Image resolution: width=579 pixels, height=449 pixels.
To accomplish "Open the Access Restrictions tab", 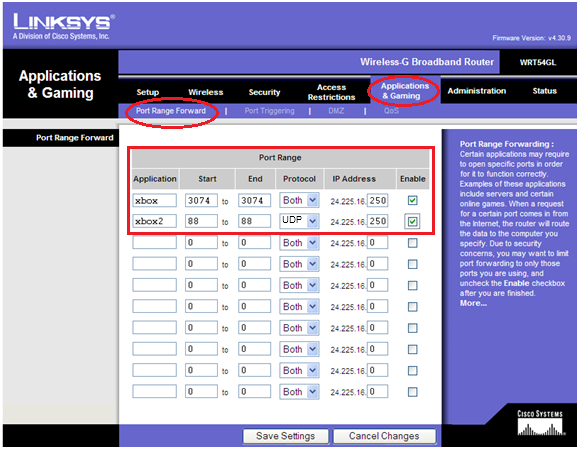I will pos(331,92).
